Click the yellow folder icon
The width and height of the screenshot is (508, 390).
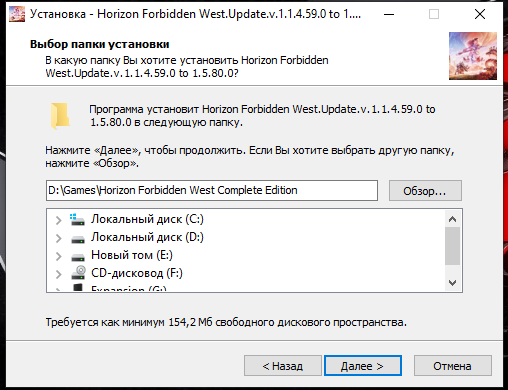tap(60, 116)
